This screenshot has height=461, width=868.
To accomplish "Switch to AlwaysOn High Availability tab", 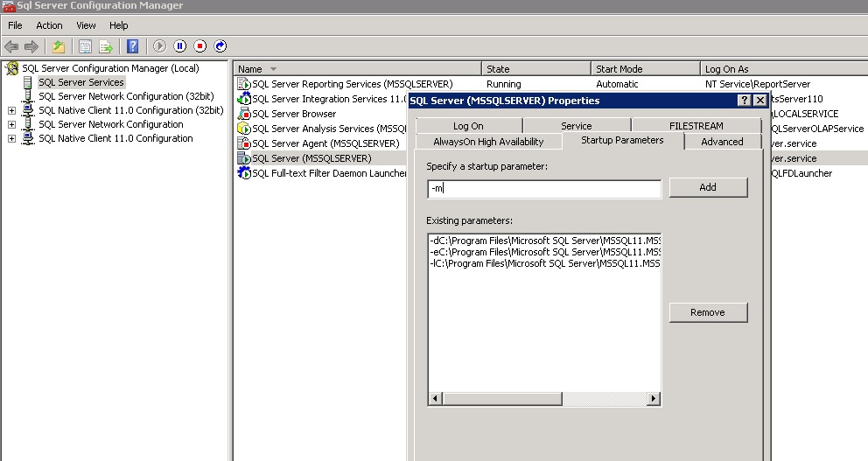I will click(488, 142).
